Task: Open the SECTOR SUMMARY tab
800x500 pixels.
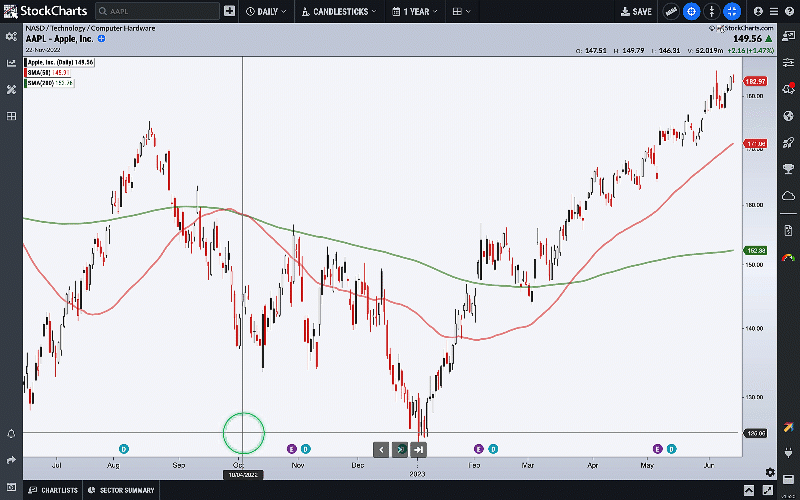Action: tap(120, 490)
